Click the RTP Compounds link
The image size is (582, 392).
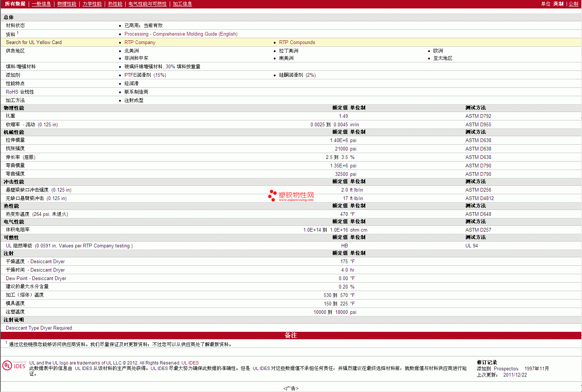[x=297, y=42]
